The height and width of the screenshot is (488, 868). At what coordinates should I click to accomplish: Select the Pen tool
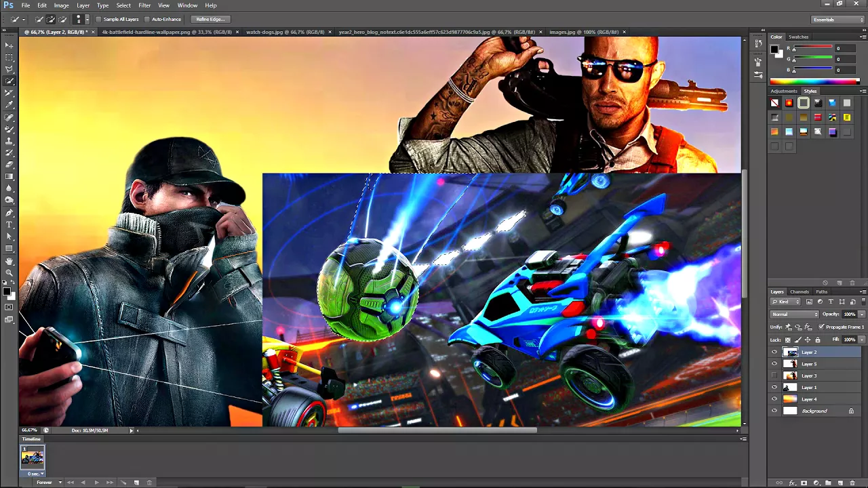click(9, 212)
